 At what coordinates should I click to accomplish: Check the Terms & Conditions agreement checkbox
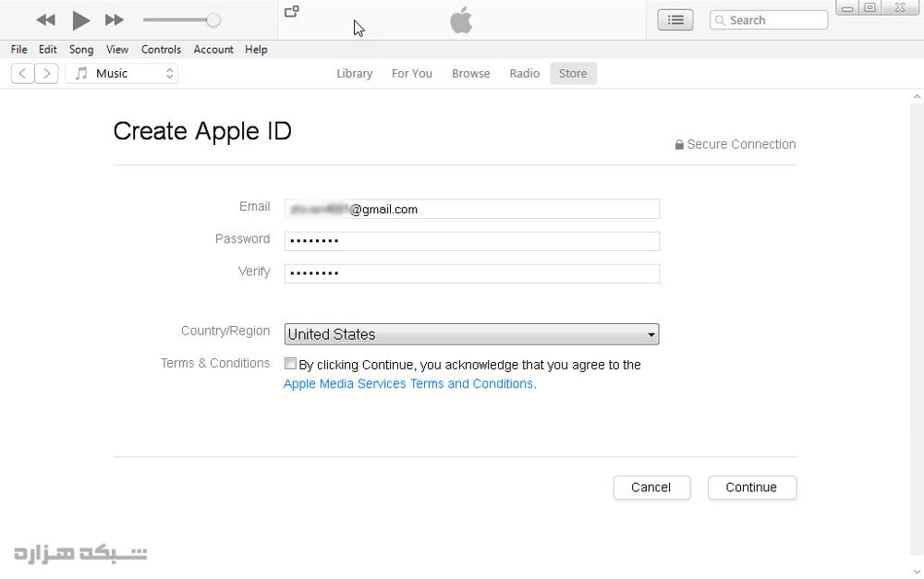click(x=290, y=364)
